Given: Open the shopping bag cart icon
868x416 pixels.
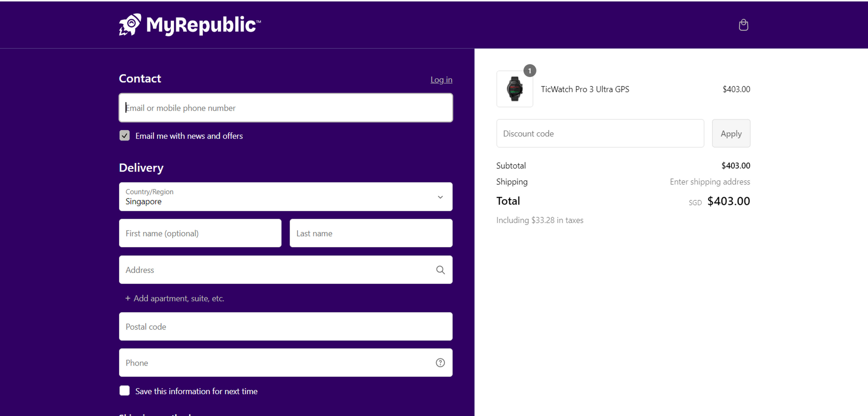Looking at the screenshot, I should click(743, 25).
